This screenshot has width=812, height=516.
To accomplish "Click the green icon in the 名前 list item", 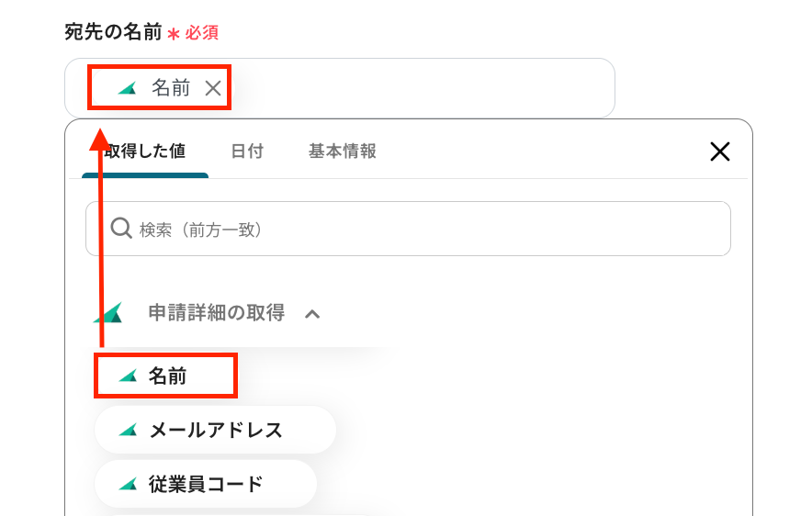I will pos(128,376).
